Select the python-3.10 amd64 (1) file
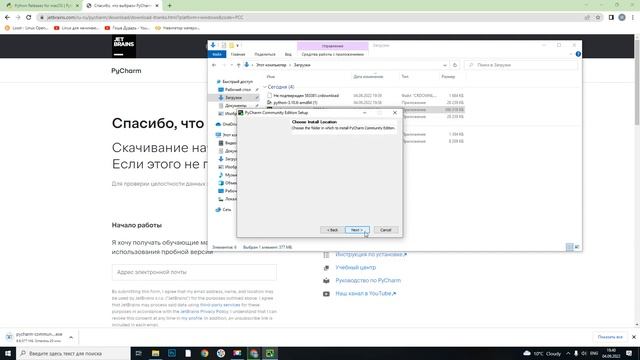This screenshot has height=360, width=640. pyautogui.click(x=295, y=102)
